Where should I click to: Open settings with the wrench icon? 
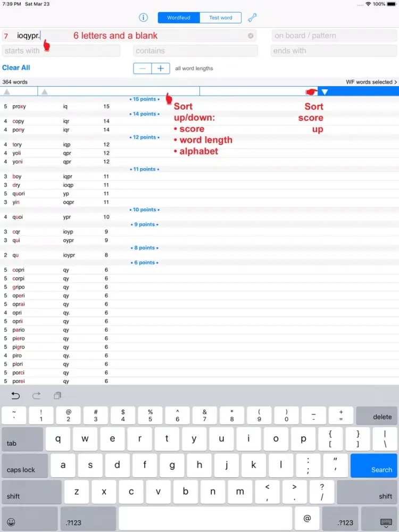pos(252,18)
